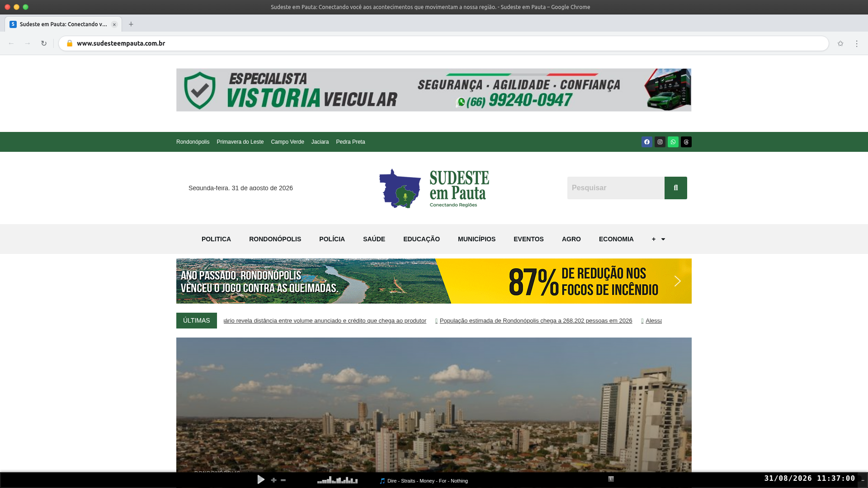Screen dimensions: 868x488
Task: Click the padlock site info icon
Action: (70, 43)
